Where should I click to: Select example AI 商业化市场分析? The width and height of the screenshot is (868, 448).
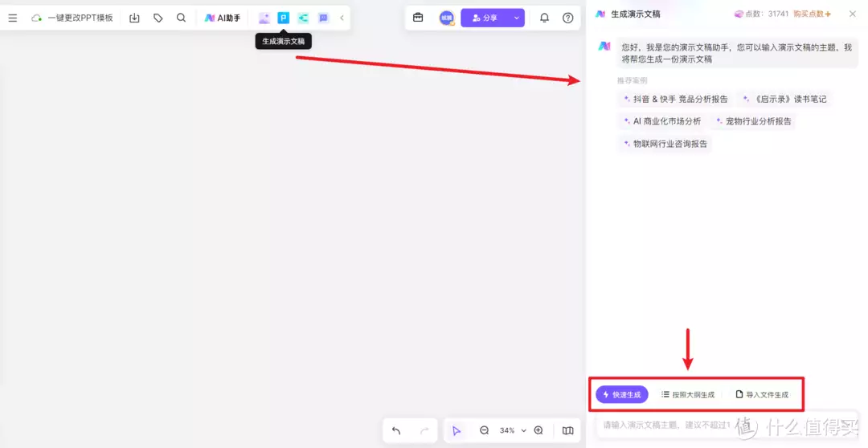pos(661,121)
